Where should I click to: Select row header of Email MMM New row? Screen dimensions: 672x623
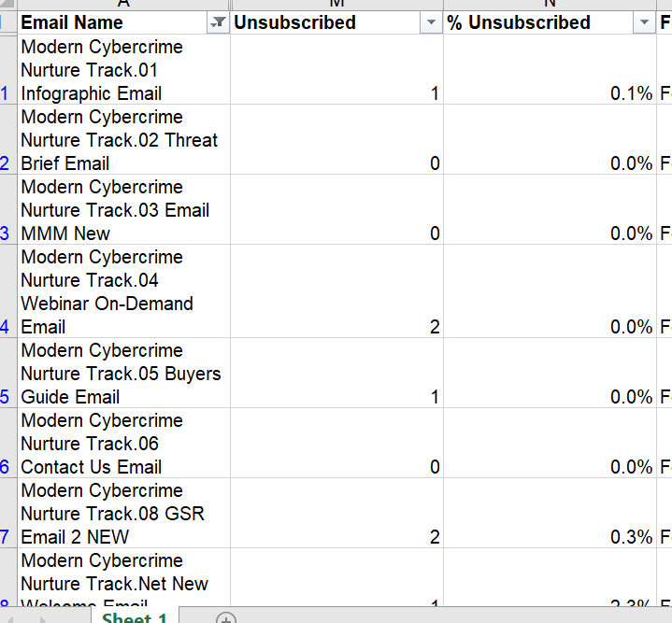tap(8, 209)
